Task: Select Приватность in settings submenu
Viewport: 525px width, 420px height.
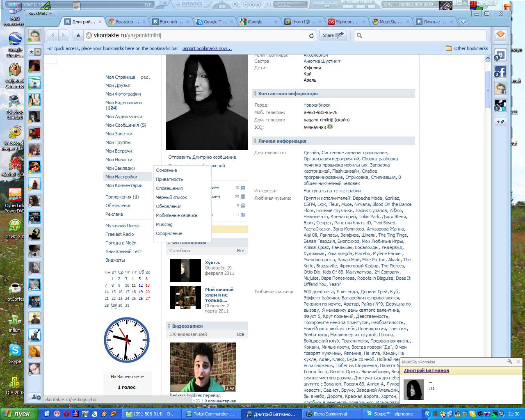Action: (169, 179)
